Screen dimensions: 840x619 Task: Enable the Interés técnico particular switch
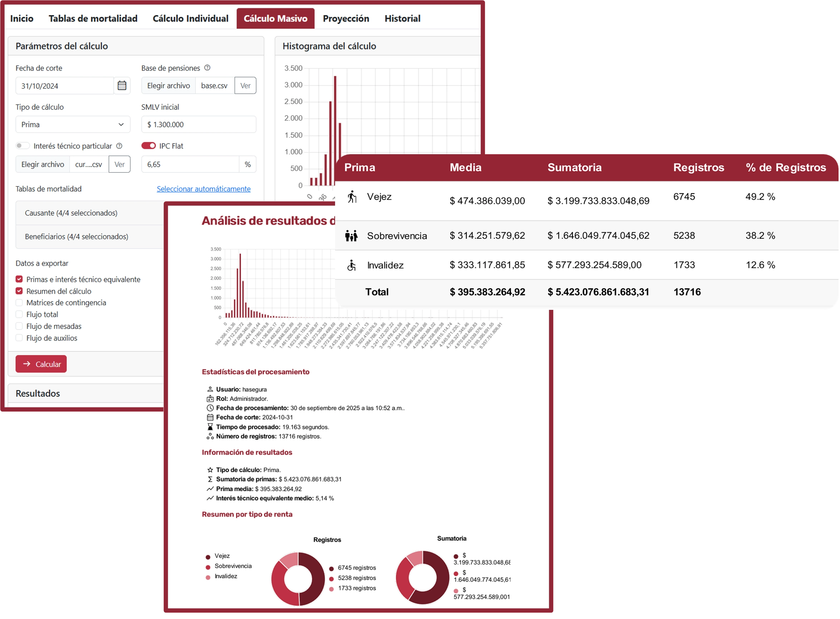click(23, 146)
